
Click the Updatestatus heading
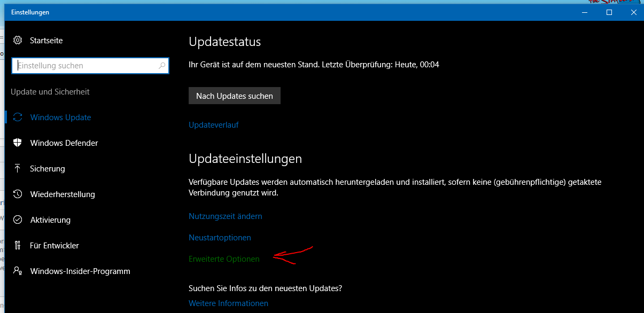pos(225,42)
